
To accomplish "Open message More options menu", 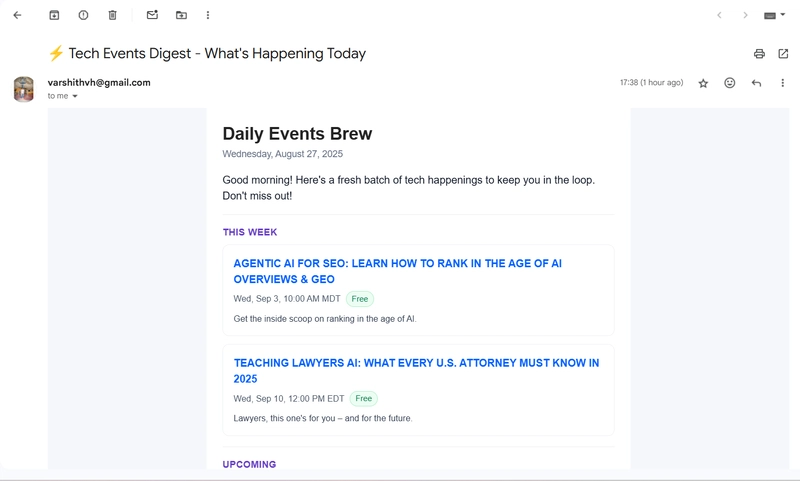I will (782, 83).
